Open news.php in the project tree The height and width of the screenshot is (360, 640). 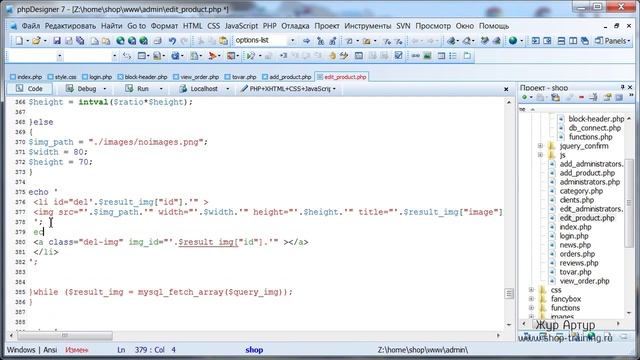point(575,245)
